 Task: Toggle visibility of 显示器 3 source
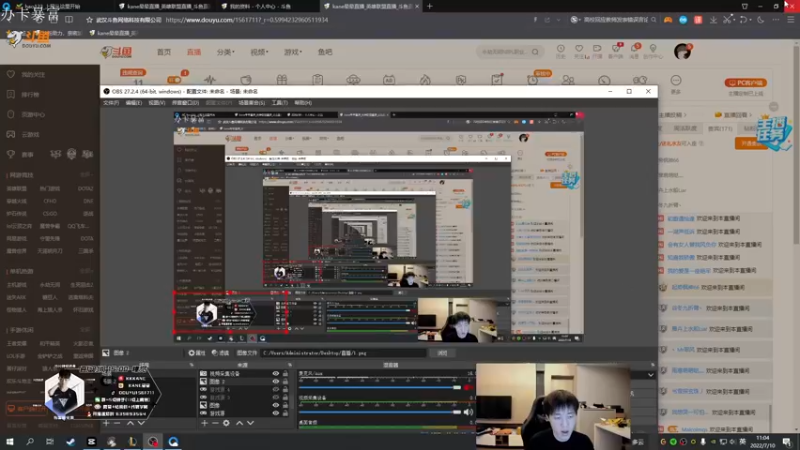click(x=276, y=397)
